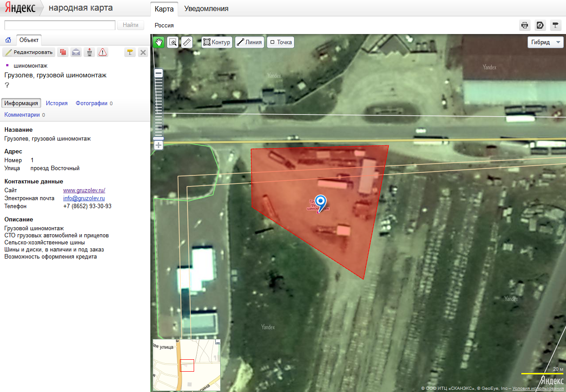Viewport: 566px width, 392px height.
Task: Click the plus button on zoom slider
Action: tap(159, 145)
